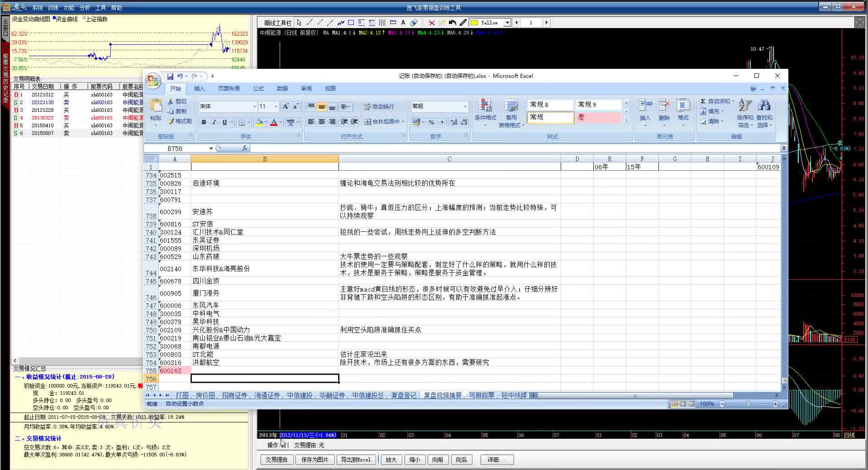Screen dimensions: 868x470
Task: Open the 工具 menu in main window
Action: tap(100, 8)
